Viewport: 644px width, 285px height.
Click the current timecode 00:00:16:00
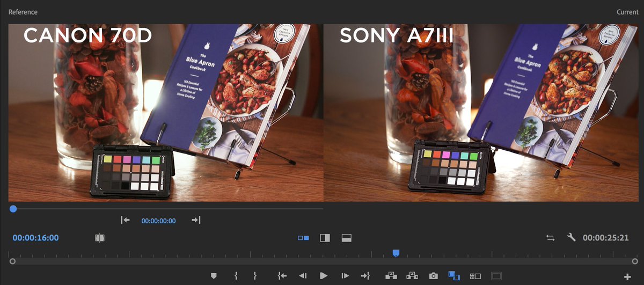point(36,238)
